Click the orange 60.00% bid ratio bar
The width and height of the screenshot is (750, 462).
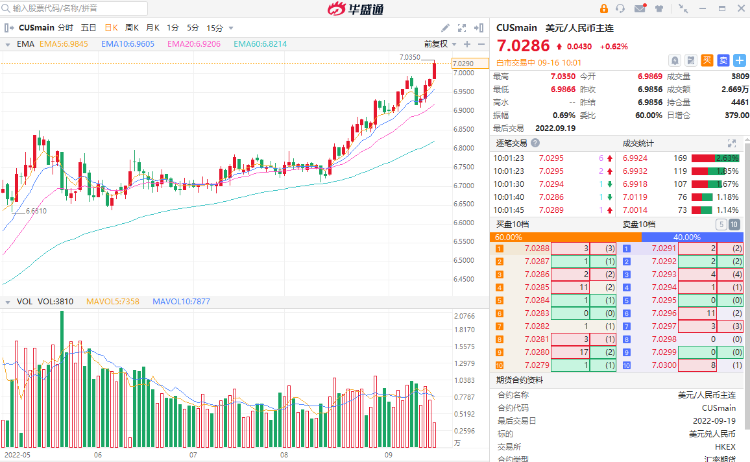pyautogui.click(x=566, y=237)
